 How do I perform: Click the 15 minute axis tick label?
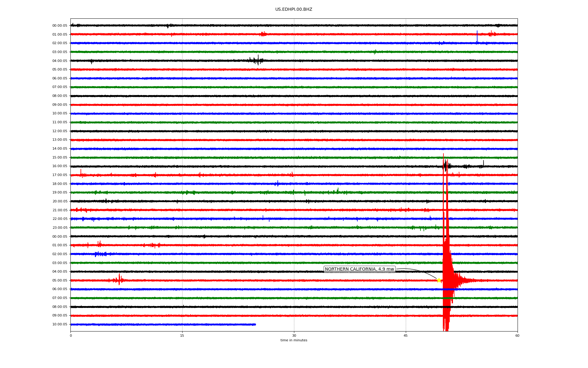(182, 335)
